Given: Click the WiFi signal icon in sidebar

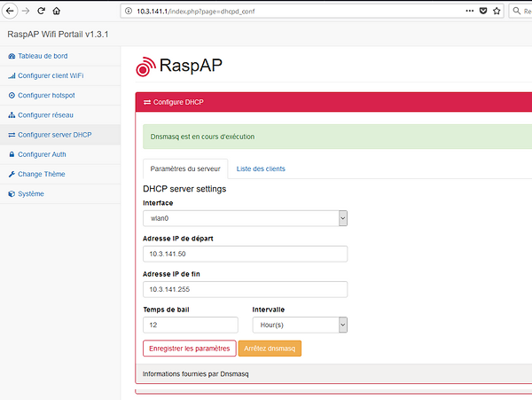Looking at the screenshot, I should pyautogui.click(x=12, y=75).
